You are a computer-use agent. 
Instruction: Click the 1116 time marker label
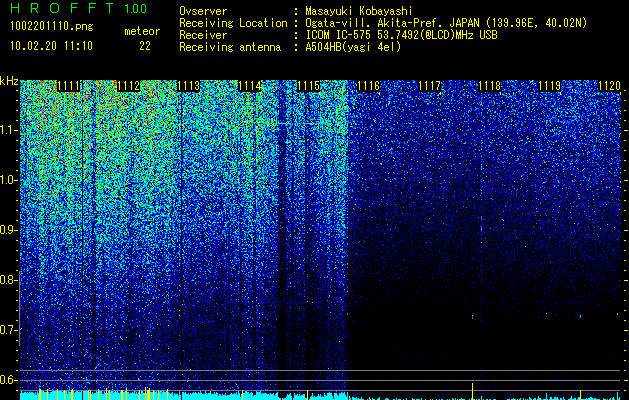pos(368,86)
